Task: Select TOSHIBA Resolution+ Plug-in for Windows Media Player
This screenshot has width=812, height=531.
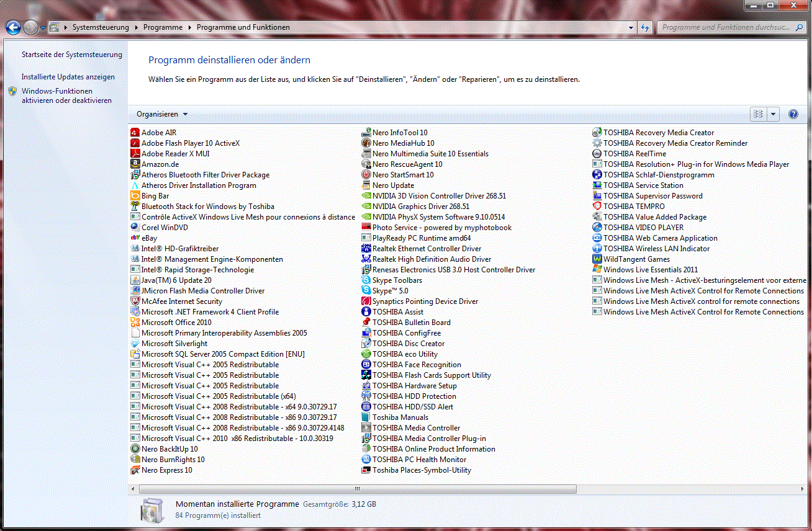Action: pos(692,164)
